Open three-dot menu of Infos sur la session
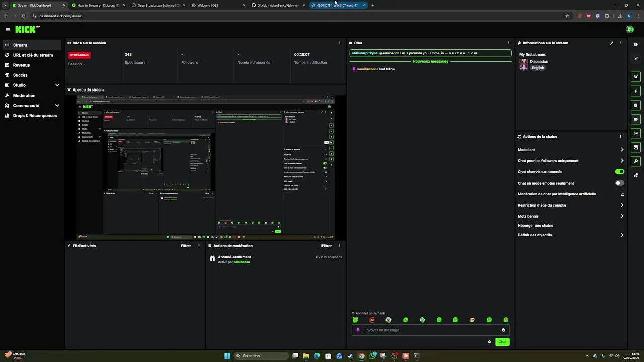 point(340,43)
